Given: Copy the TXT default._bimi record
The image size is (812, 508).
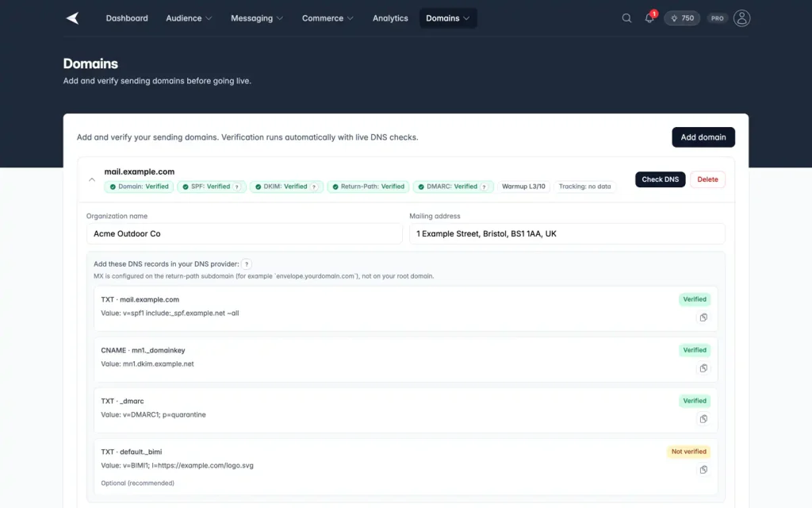Looking at the screenshot, I should coord(703,470).
